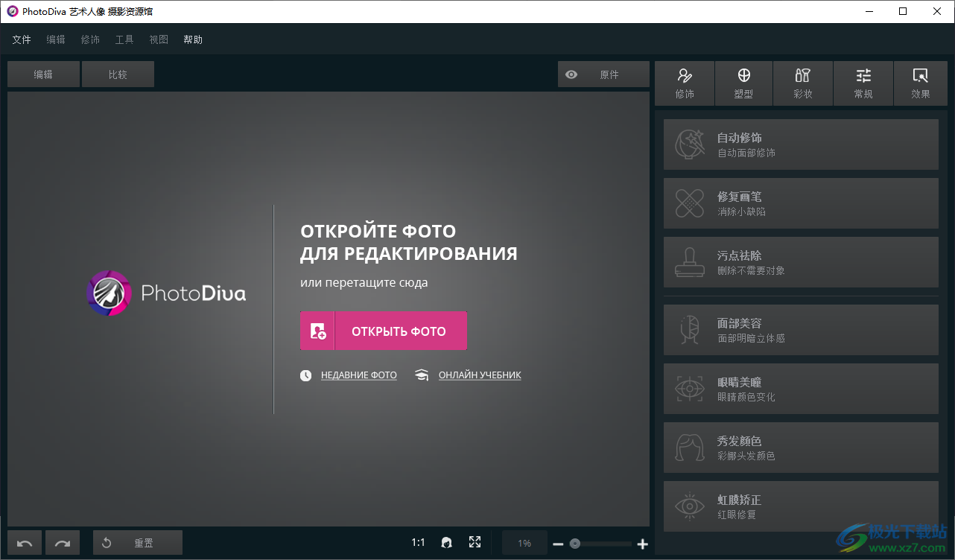955x560 pixels.
Task: Set zoom to 1:1 actual size
Action: [418, 543]
